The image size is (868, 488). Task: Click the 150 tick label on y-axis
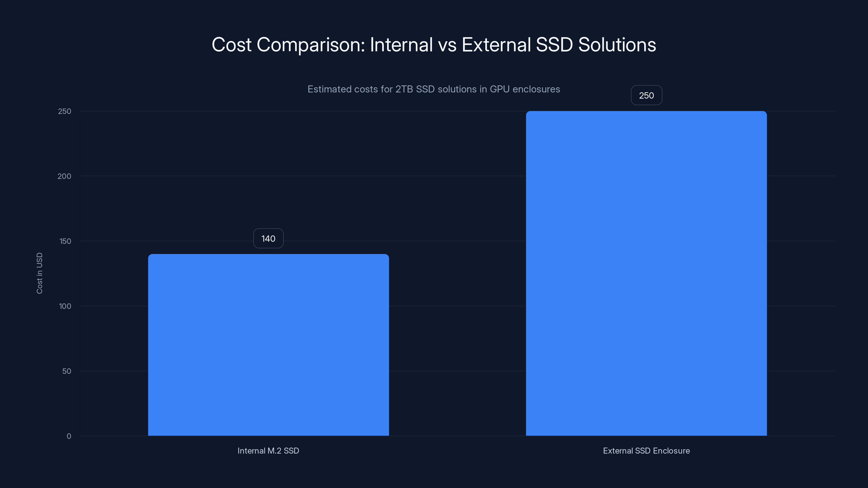point(66,241)
